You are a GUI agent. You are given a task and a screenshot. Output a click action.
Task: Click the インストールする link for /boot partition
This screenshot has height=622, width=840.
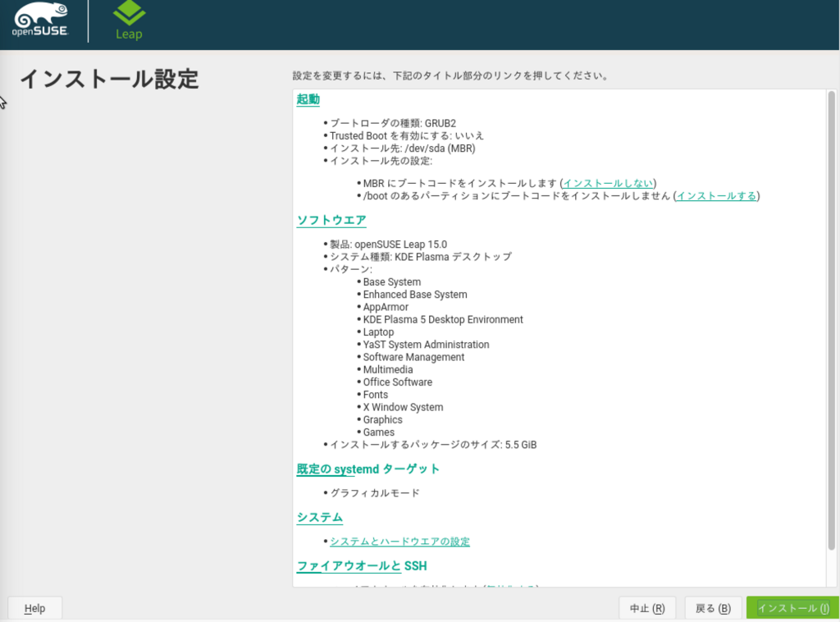point(716,196)
